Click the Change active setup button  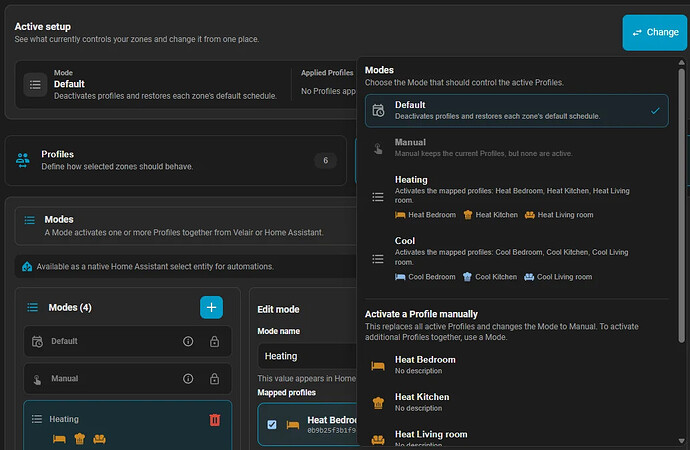click(x=654, y=33)
